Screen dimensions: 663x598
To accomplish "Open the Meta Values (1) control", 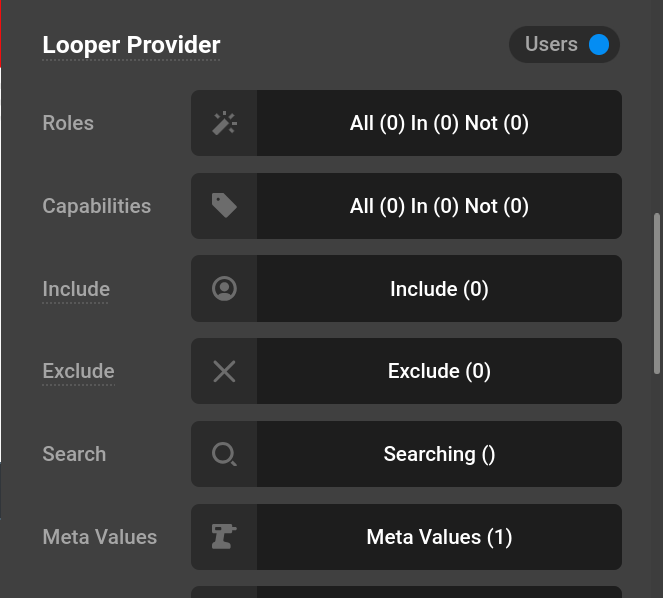I will click(439, 537).
